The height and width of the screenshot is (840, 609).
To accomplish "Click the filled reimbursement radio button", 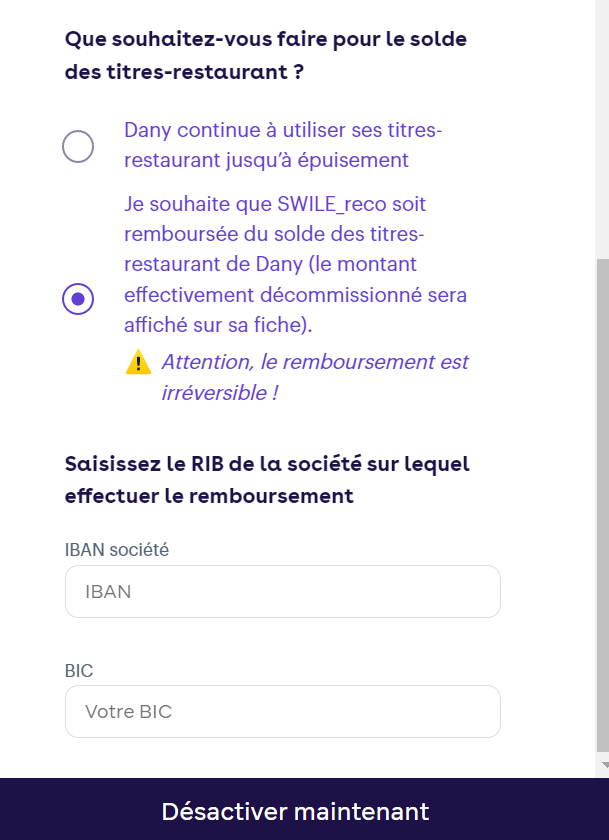I will [78, 299].
